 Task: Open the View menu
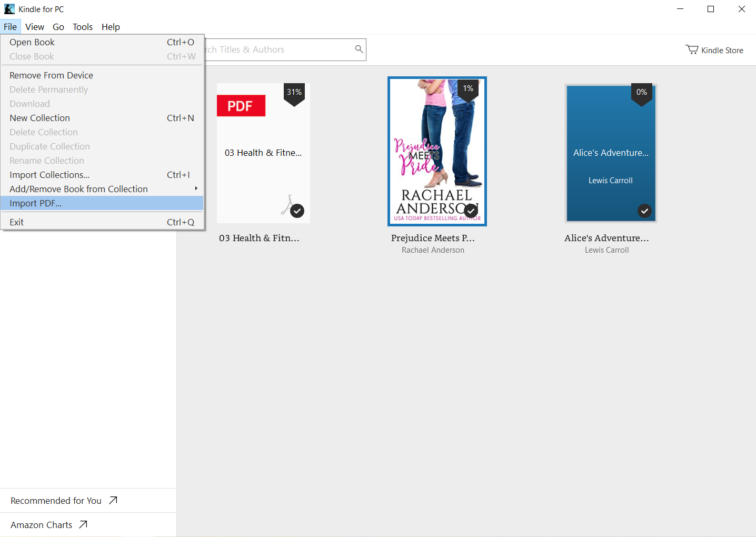[x=35, y=27]
